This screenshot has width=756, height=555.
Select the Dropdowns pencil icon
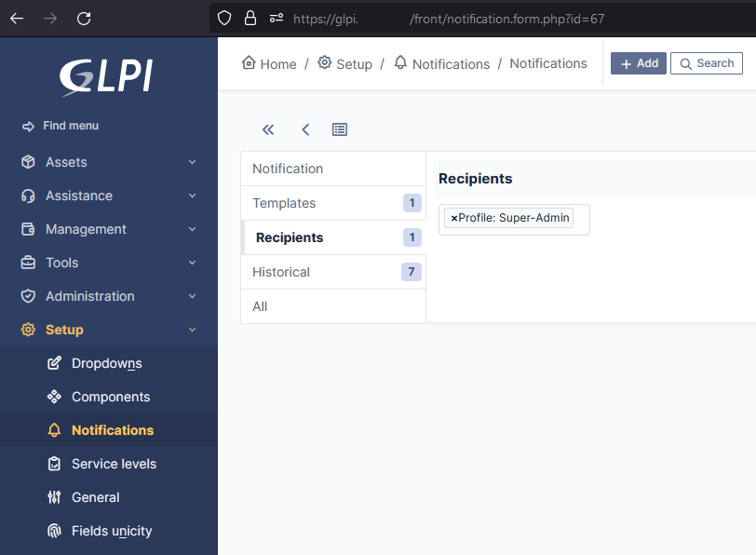[56, 363]
